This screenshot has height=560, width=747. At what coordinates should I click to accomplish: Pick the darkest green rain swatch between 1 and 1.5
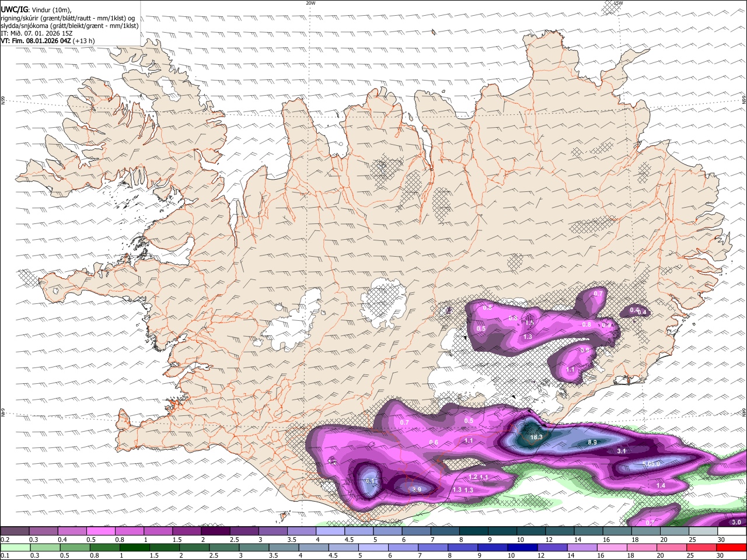point(135,547)
